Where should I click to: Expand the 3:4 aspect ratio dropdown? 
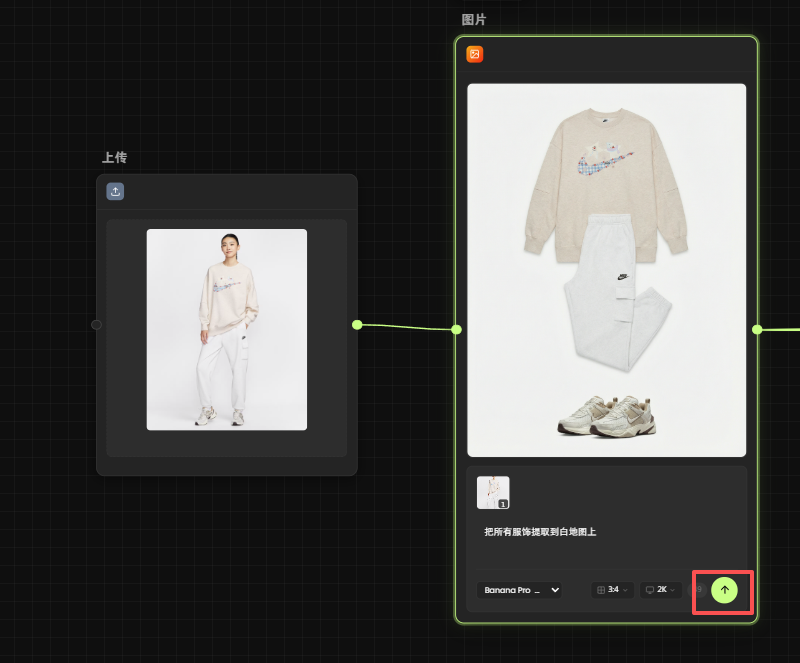[612, 590]
